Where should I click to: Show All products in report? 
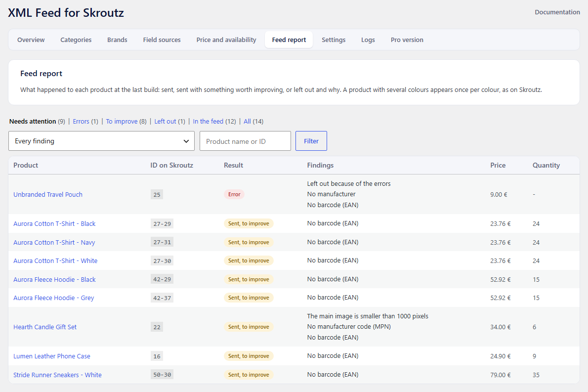click(247, 121)
